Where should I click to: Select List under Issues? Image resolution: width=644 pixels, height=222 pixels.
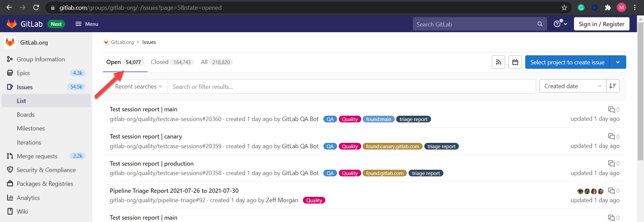[46, 101]
